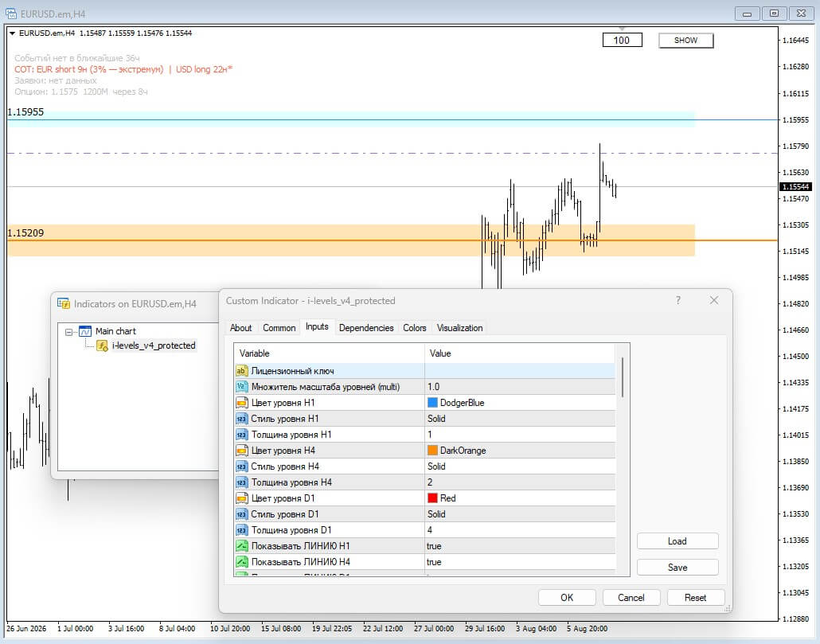Click the input field showing 100 on chart

pyautogui.click(x=623, y=41)
